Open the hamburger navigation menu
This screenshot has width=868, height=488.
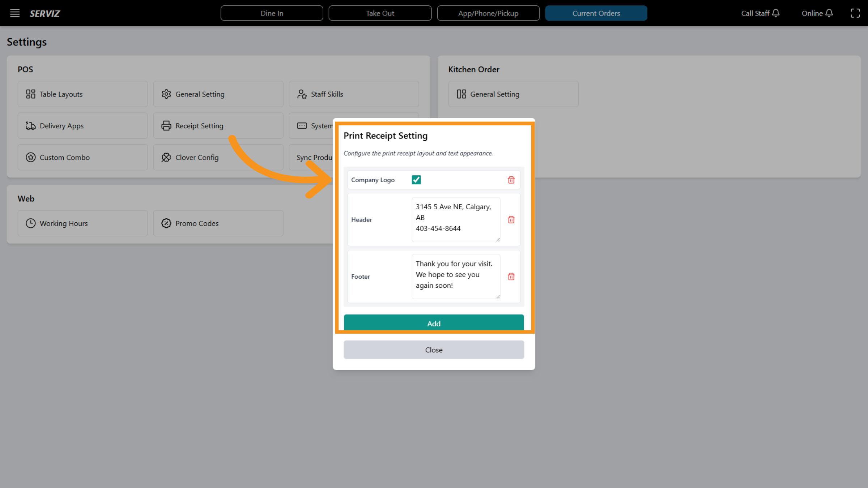tap(15, 13)
